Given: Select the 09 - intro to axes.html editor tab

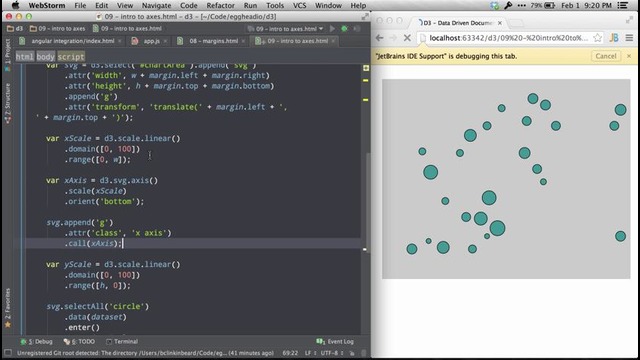Looking at the screenshot, I should (294, 41).
